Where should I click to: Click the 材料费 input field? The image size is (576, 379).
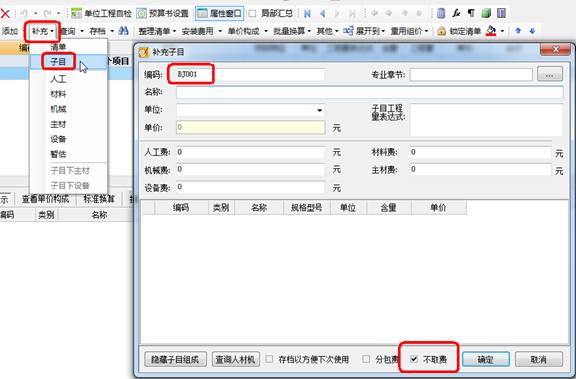(x=480, y=152)
